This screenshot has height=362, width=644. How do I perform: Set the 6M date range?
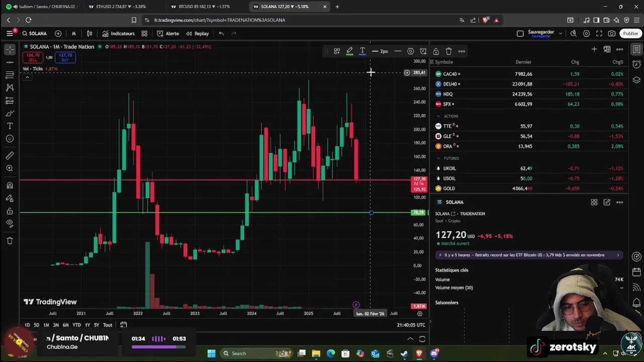(x=65, y=325)
